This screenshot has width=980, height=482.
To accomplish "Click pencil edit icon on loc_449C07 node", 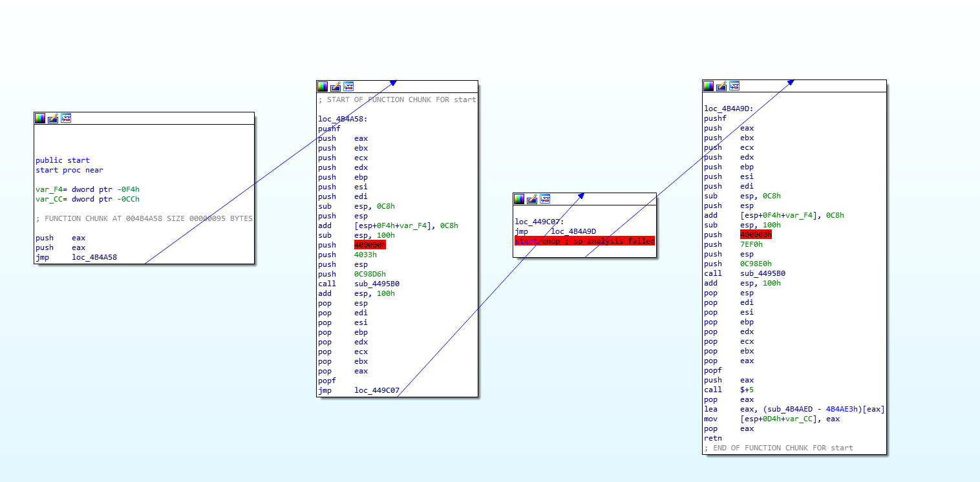I will point(532,199).
